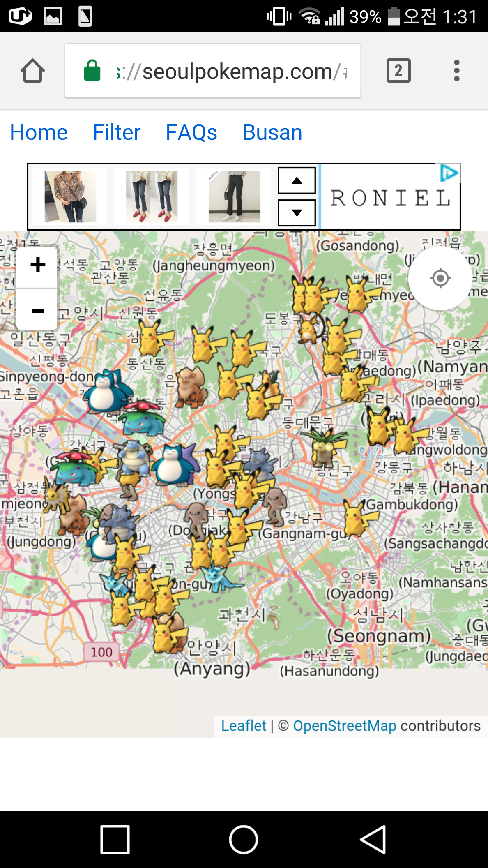Image resolution: width=488 pixels, height=868 pixels.
Task: Open the browser three-dot overflow menu
Action: pyautogui.click(x=456, y=71)
